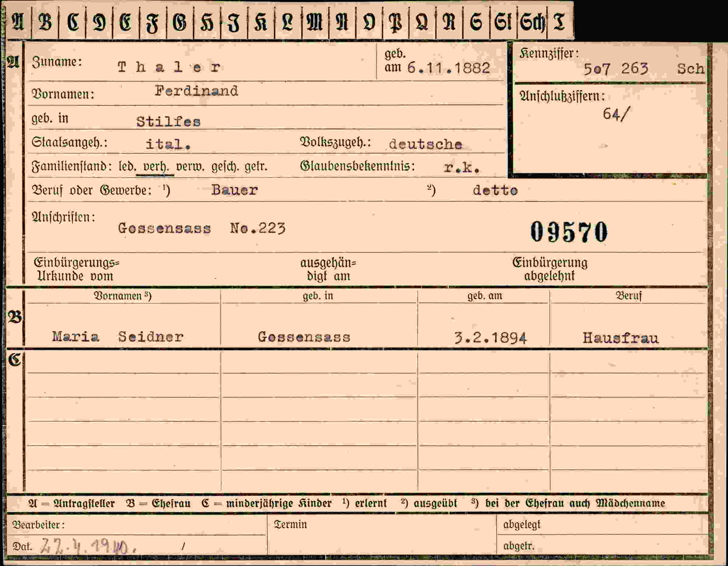Click the 'Einbürgerungs-Urkunde vom' field label
Viewport: 728px width, 566px height.
[x=76, y=269]
